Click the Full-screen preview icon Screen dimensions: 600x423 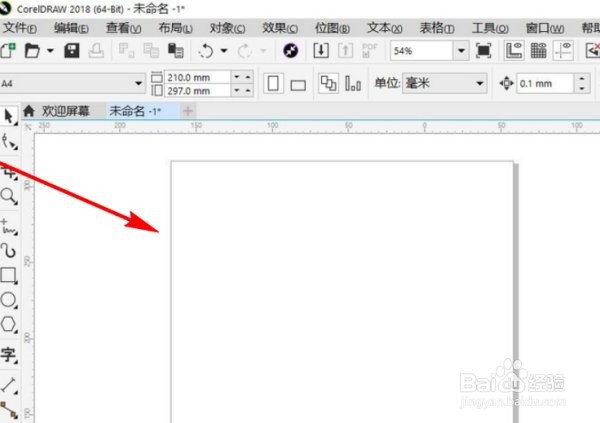(484, 50)
